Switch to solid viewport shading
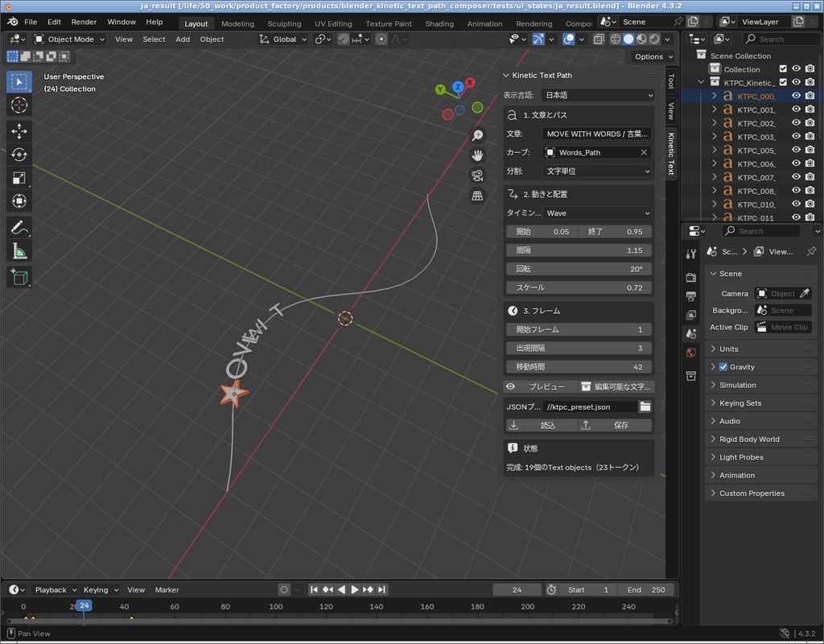Screen dimensions: 824x644 628,39
